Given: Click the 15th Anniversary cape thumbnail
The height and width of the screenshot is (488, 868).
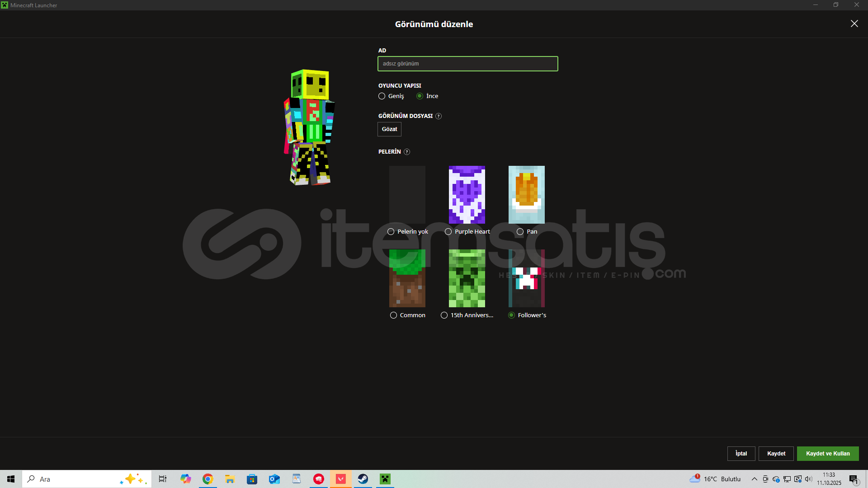Looking at the screenshot, I should point(467,278).
